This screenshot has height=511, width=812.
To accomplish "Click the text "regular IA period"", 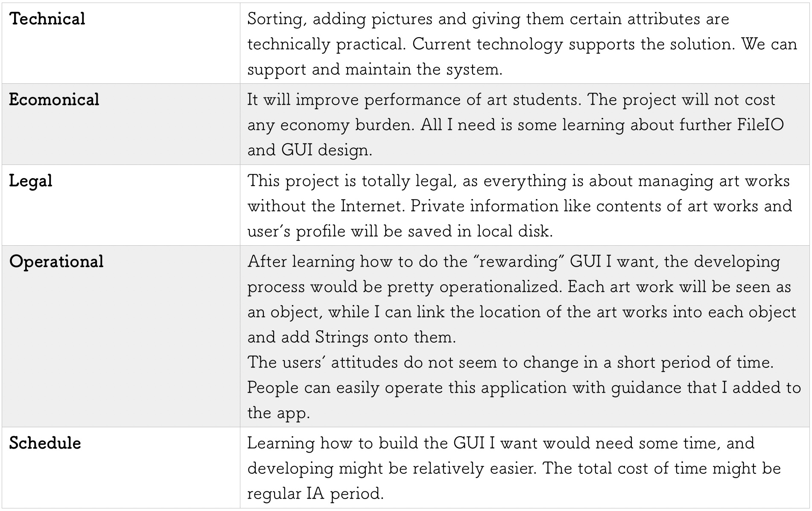I will (x=315, y=493).
